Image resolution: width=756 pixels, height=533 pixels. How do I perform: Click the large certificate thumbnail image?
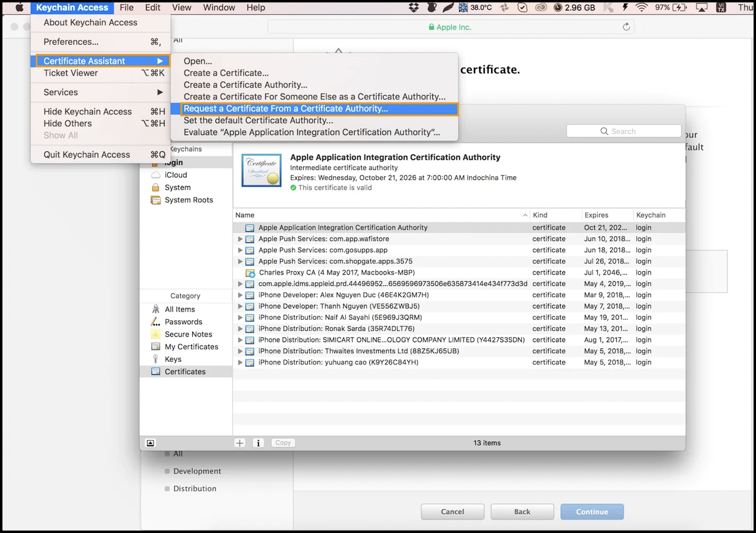click(x=262, y=170)
